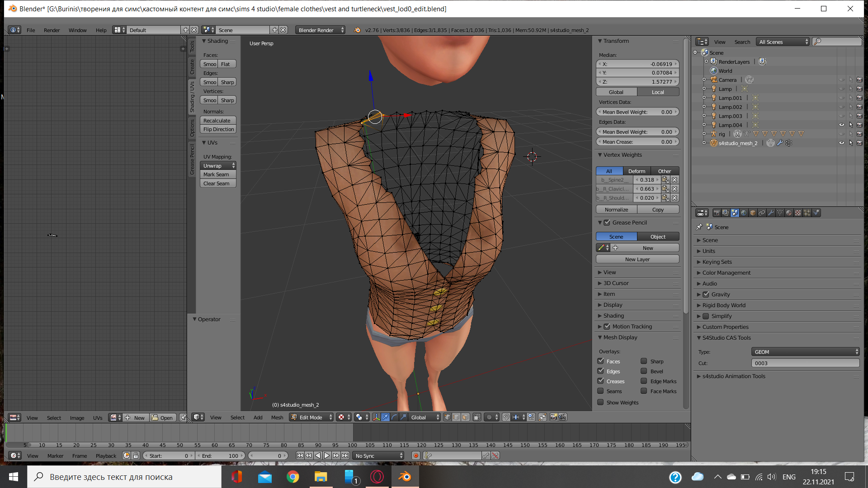Open the World properties globe tab
Screen dimensions: 868x488
pyautogui.click(x=744, y=213)
